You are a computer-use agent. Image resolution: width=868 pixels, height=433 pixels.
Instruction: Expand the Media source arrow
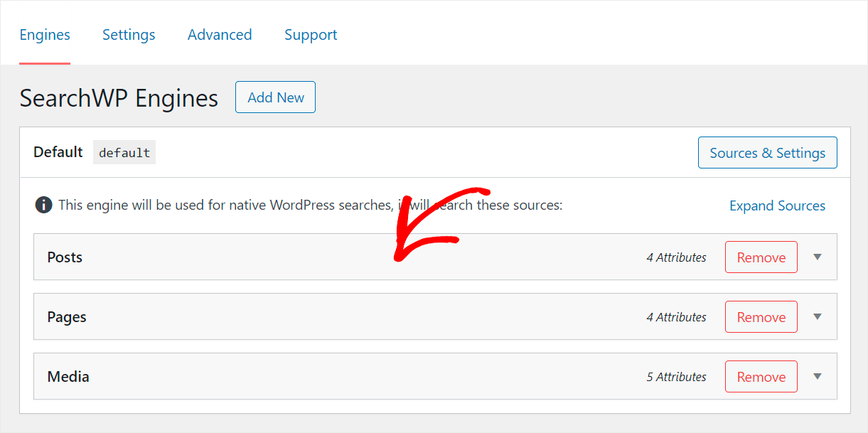coord(818,377)
